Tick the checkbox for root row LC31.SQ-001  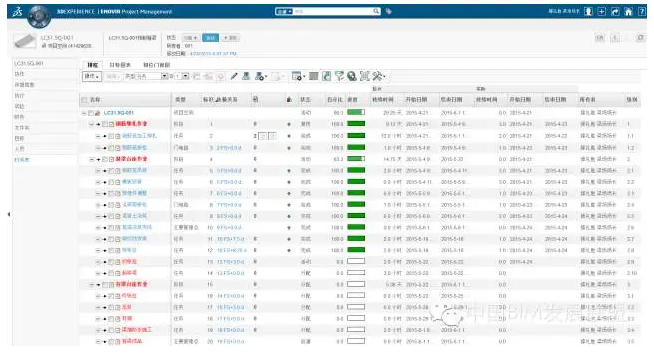point(91,113)
